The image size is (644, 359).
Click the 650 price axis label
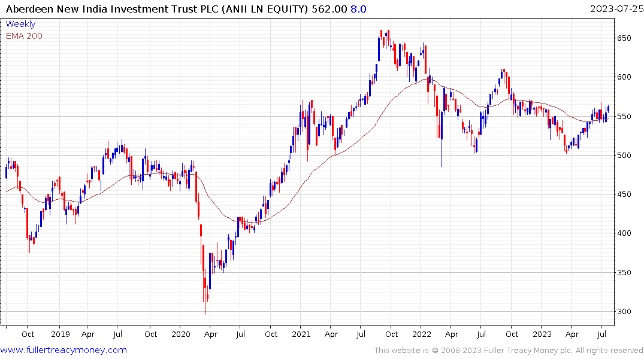[624, 38]
